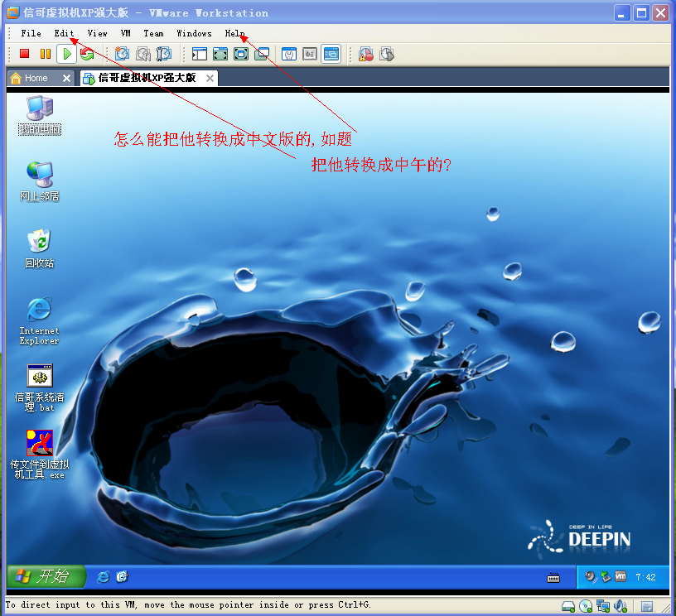
Task: Select 回收站 recycle bin desktop icon
Action: 39,249
